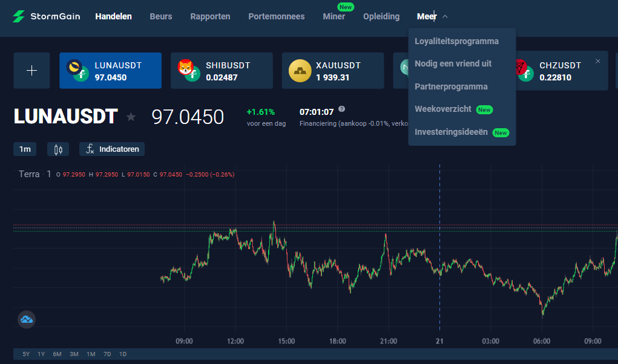Viewport: 618px width, 364px height.
Task: Change chart type with candlestick icon
Action: click(x=58, y=149)
